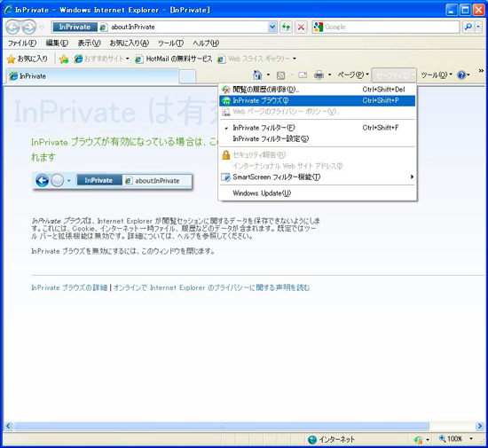Click the Help question mark icon

[x=461, y=75]
